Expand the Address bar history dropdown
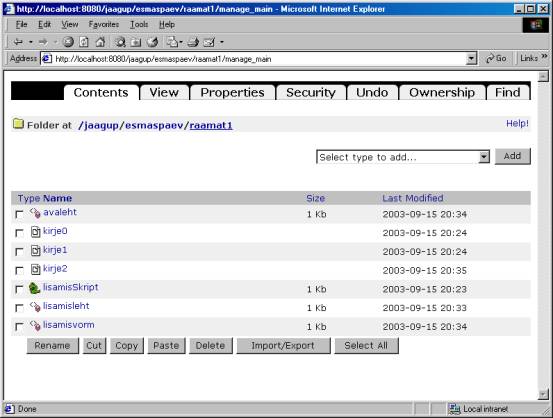553x418 pixels. click(x=471, y=59)
